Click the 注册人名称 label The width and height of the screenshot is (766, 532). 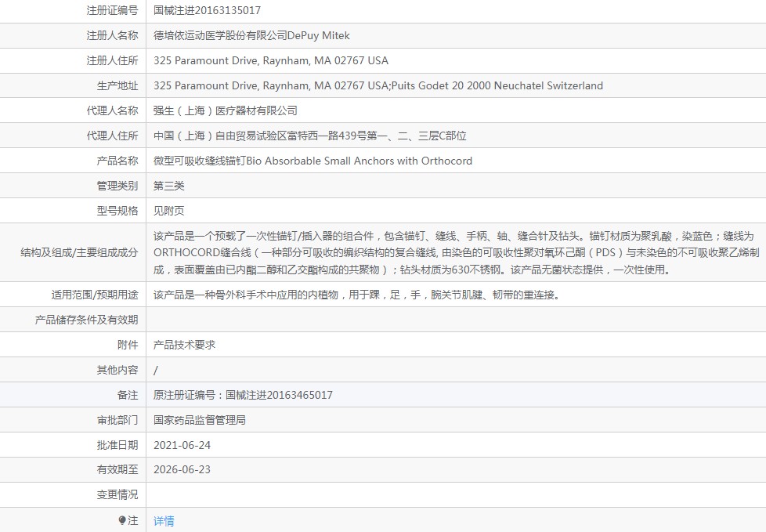[x=112, y=35]
